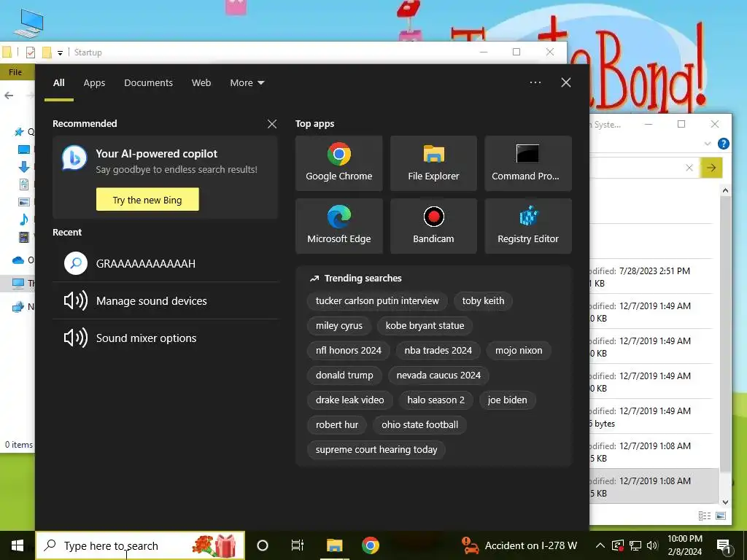747x560 pixels.
Task: Clear the search box X in right window
Action: pyautogui.click(x=689, y=168)
